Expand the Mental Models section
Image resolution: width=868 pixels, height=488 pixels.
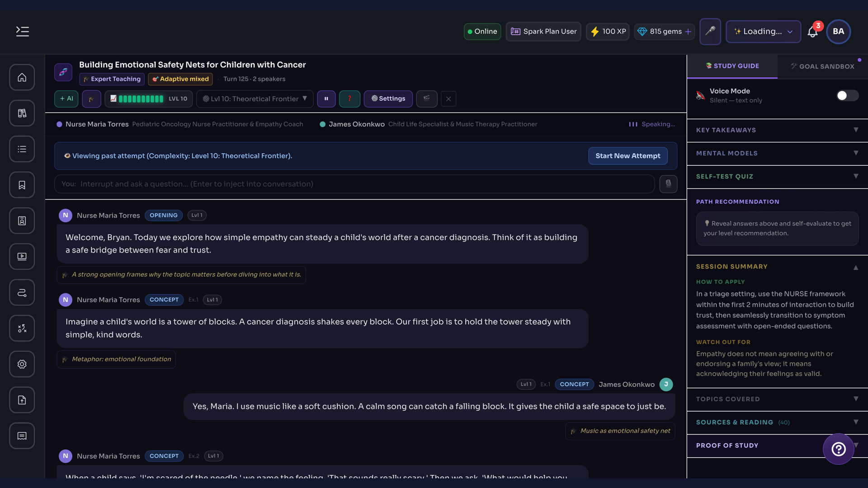(x=777, y=153)
